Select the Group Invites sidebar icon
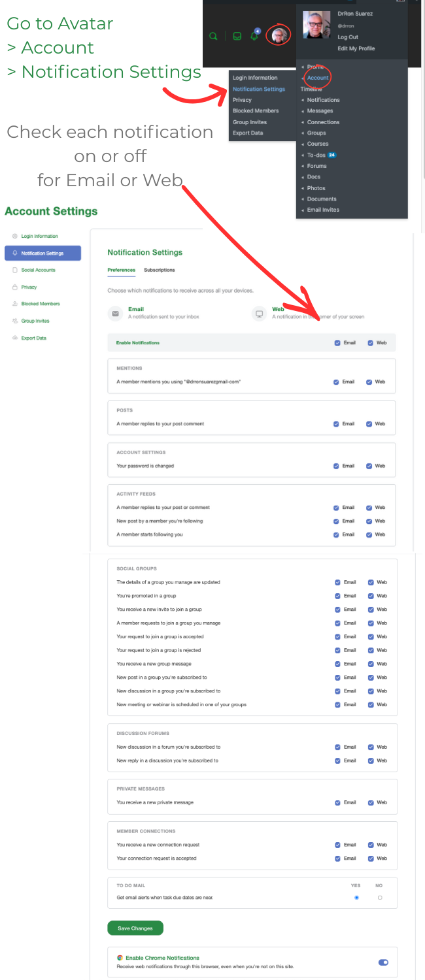Viewport: 425px width, 980px height. [x=14, y=321]
